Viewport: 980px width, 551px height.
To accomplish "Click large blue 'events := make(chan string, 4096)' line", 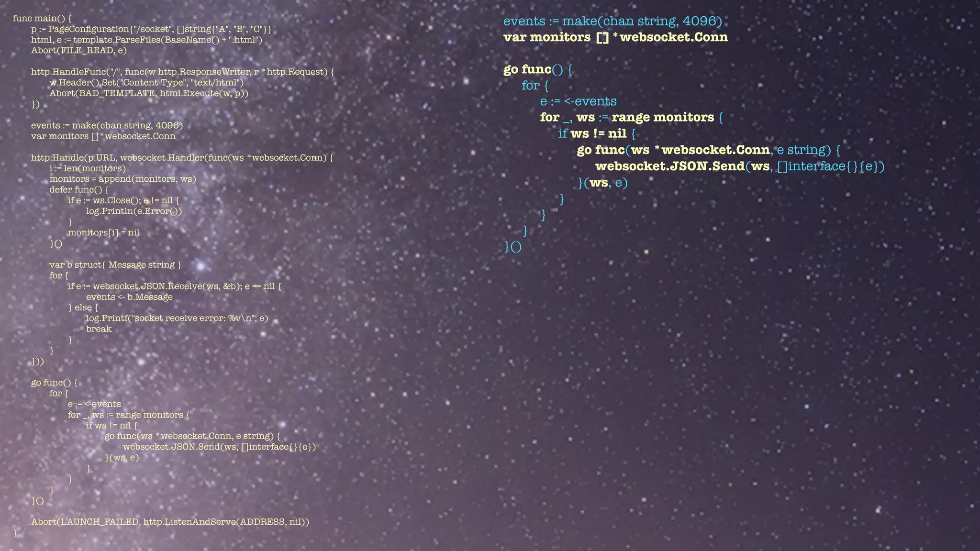I will pyautogui.click(x=612, y=21).
